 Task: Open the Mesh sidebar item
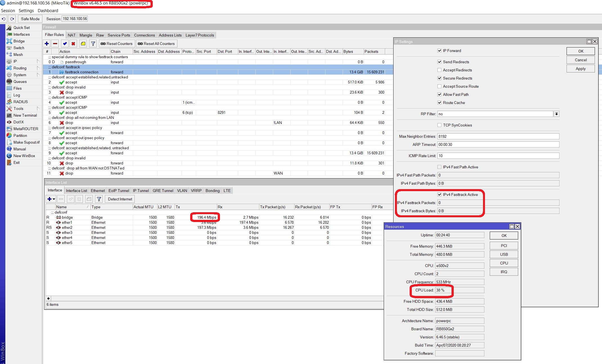coord(18,55)
